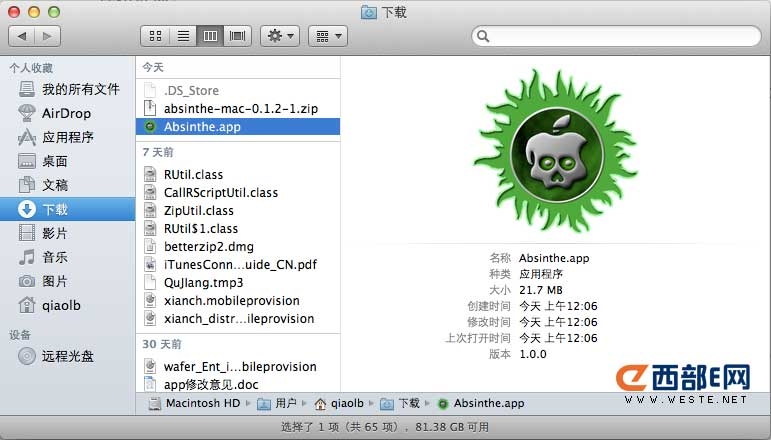Click the betterzip2.dmg file icon

pos(149,247)
